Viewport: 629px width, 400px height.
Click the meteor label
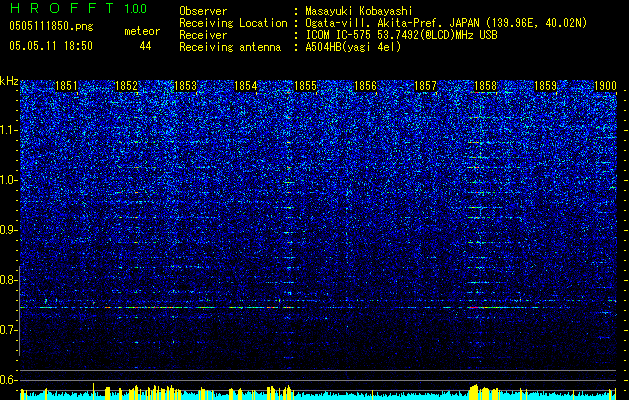142,31
